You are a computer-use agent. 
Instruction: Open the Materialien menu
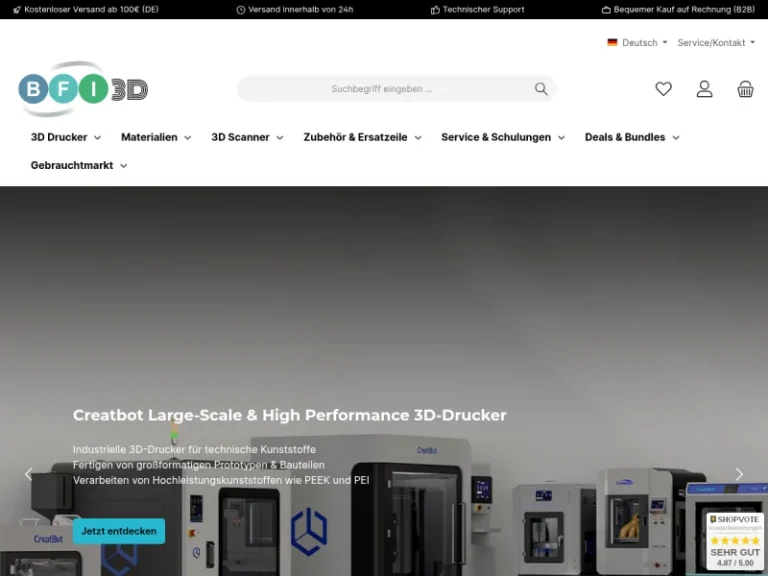coord(149,137)
